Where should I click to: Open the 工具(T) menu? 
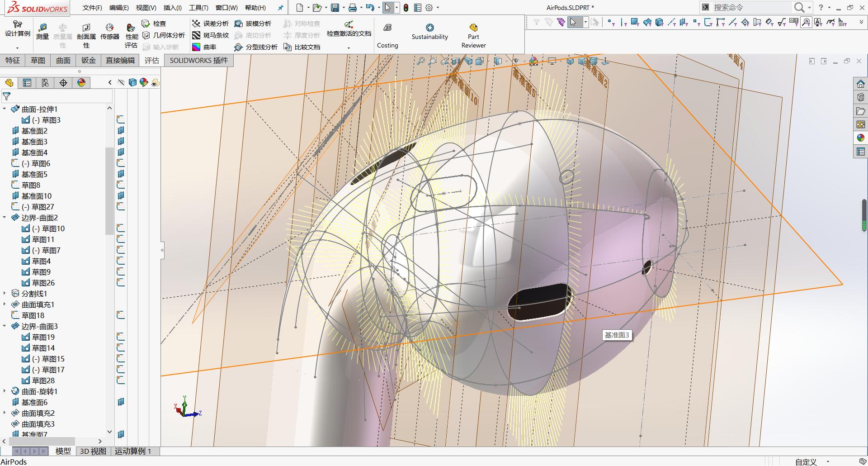tap(198, 8)
